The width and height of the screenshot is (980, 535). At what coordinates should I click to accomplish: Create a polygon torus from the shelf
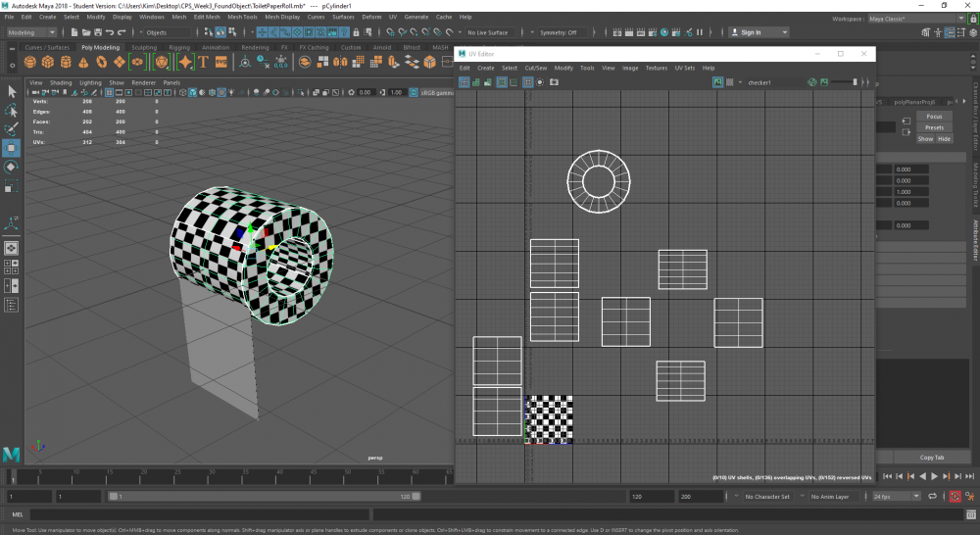(x=101, y=62)
